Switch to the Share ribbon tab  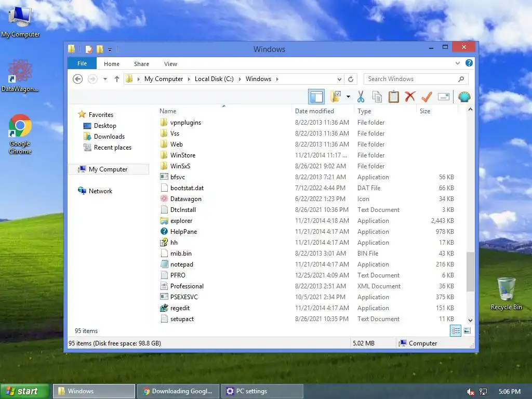coord(141,64)
